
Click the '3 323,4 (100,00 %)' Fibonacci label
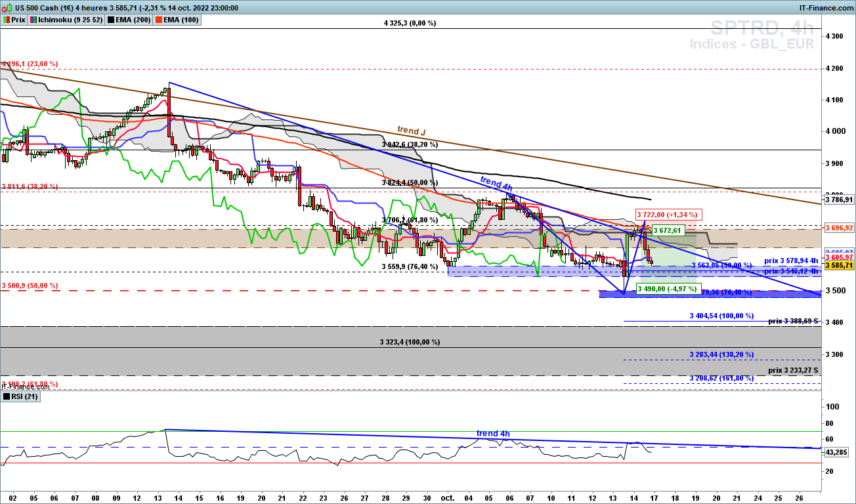[410, 343]
